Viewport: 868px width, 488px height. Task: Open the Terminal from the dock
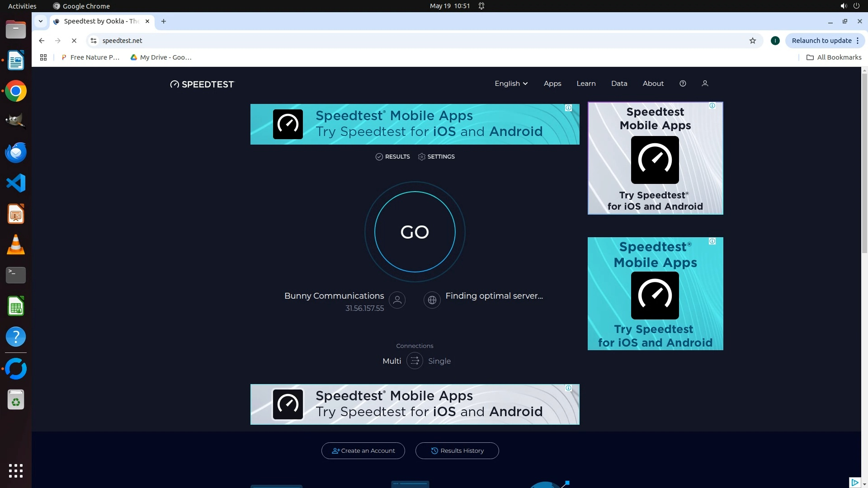point(16,275)
